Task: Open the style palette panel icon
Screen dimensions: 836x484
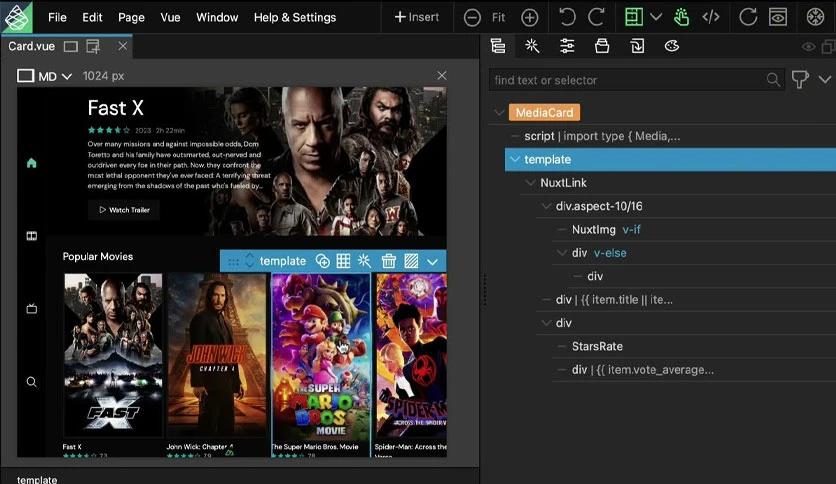Action: click(672, 46)
